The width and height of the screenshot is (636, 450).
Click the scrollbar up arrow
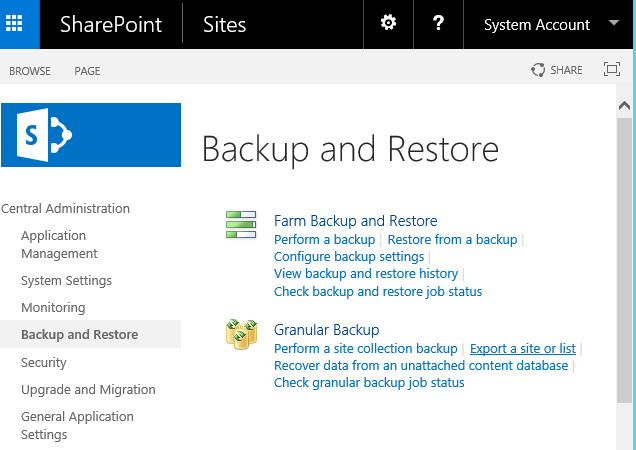pyautogui.click(x=624, y=106)
